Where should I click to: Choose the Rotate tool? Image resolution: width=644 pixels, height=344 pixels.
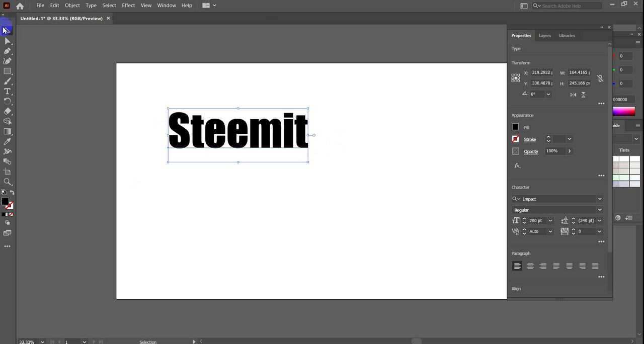7,101
